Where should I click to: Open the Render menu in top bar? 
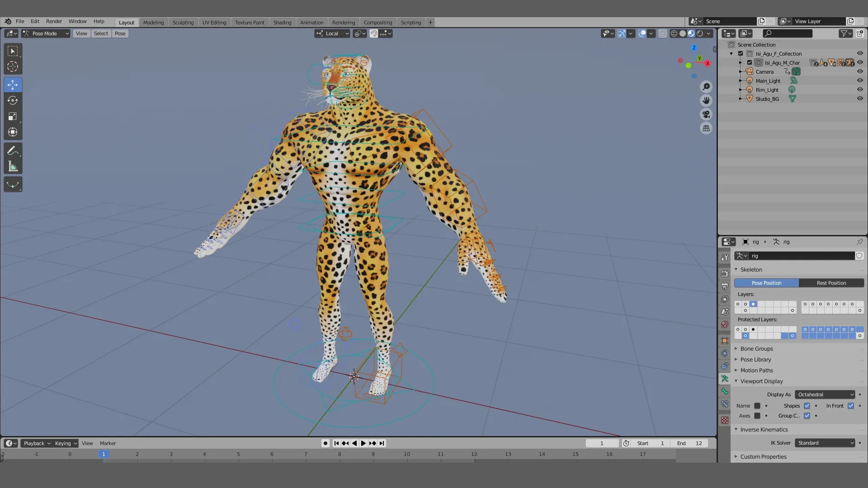pos(54,21)
